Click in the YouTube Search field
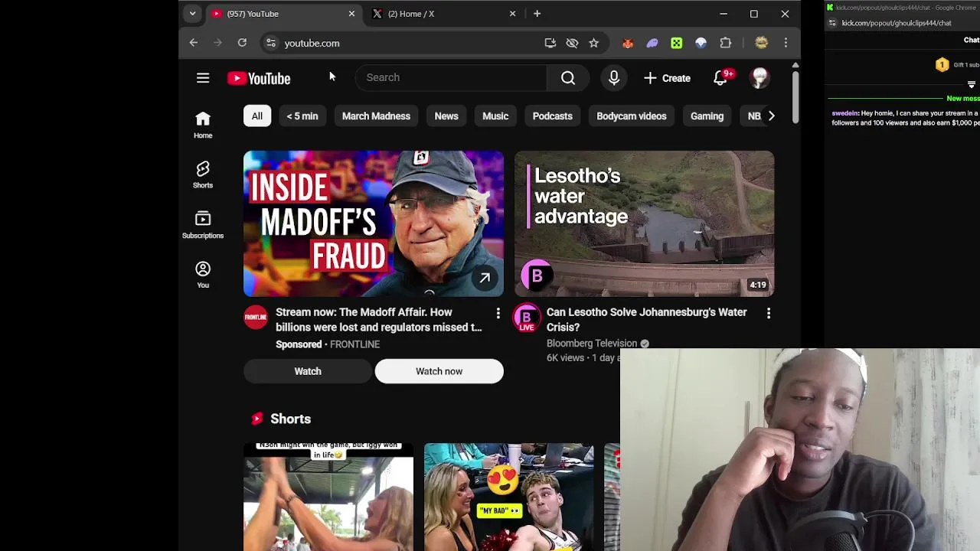The height and width of the screenshot is (551, 980). point(452,78)
